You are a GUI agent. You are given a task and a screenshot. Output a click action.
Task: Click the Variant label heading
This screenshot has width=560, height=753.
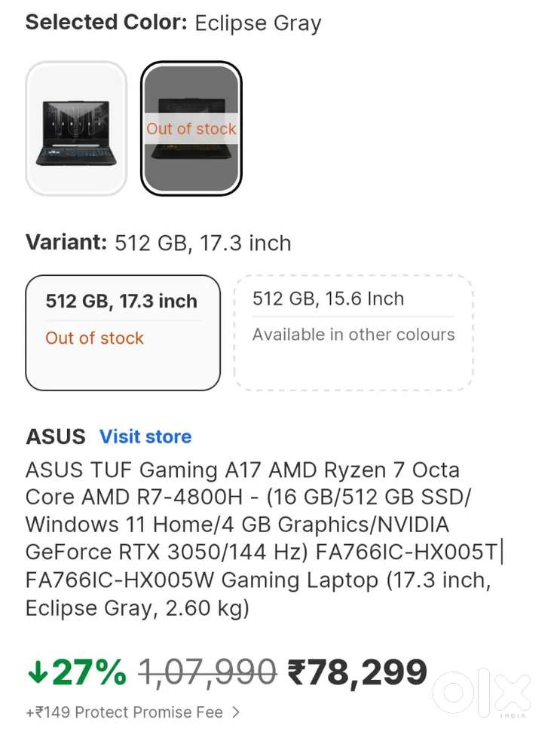(66, 243)
